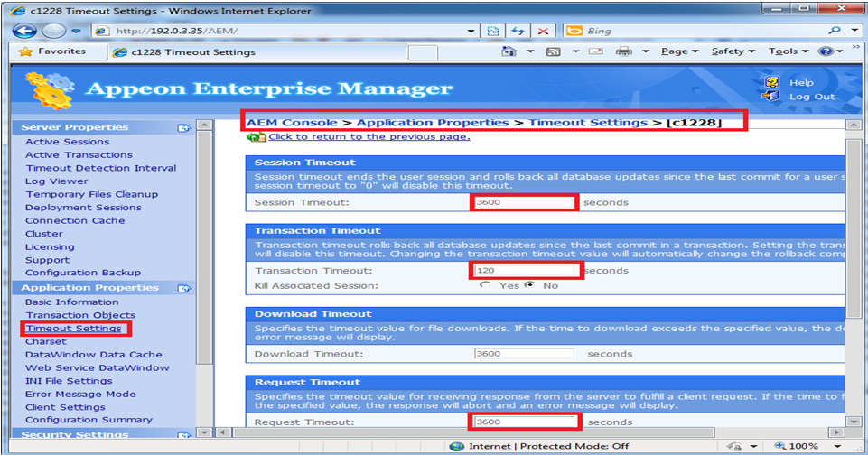This screenshot has width=868, height=455.
Task: Click the Log Out link
Action: (811, 97)
